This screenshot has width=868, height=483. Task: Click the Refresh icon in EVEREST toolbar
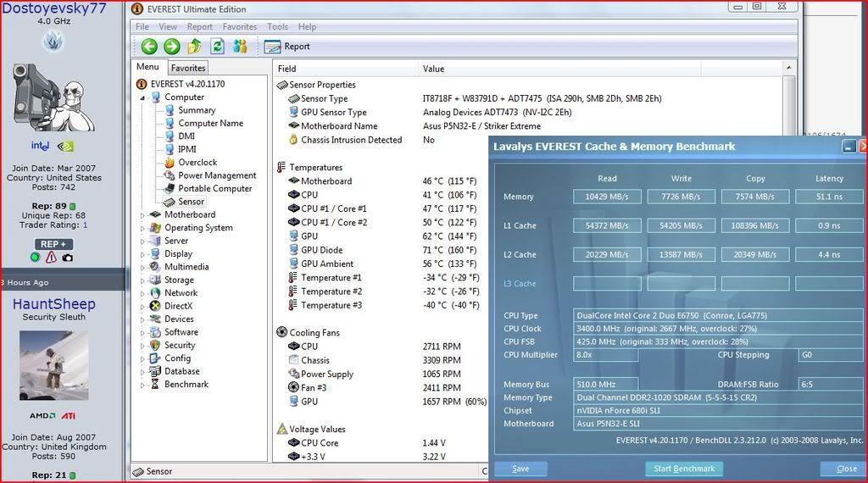click(x=218, y=47)
